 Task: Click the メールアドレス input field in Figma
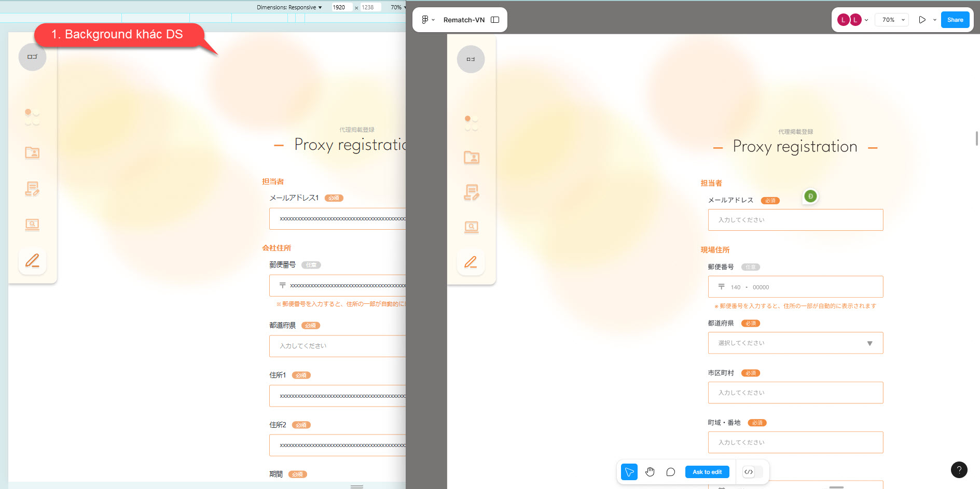[795, 220]
